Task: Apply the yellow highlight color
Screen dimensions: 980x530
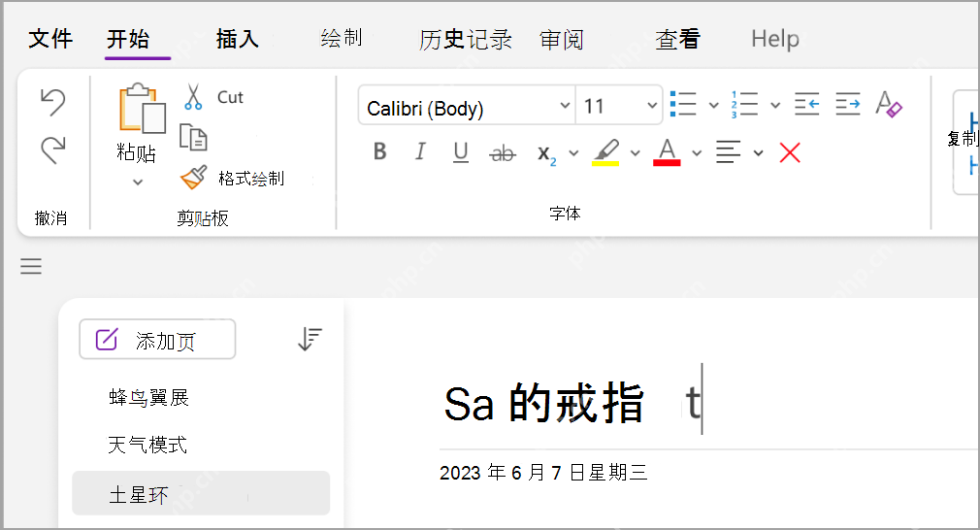Action: [605, 152]
